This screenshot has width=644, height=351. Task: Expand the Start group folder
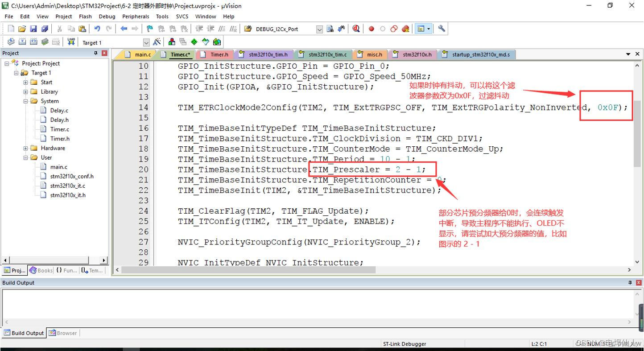(x=25, y=82)
